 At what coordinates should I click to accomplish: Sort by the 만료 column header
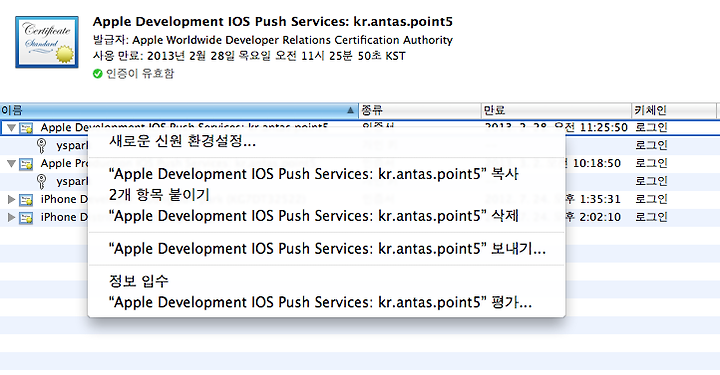click(x=556, y=110)
